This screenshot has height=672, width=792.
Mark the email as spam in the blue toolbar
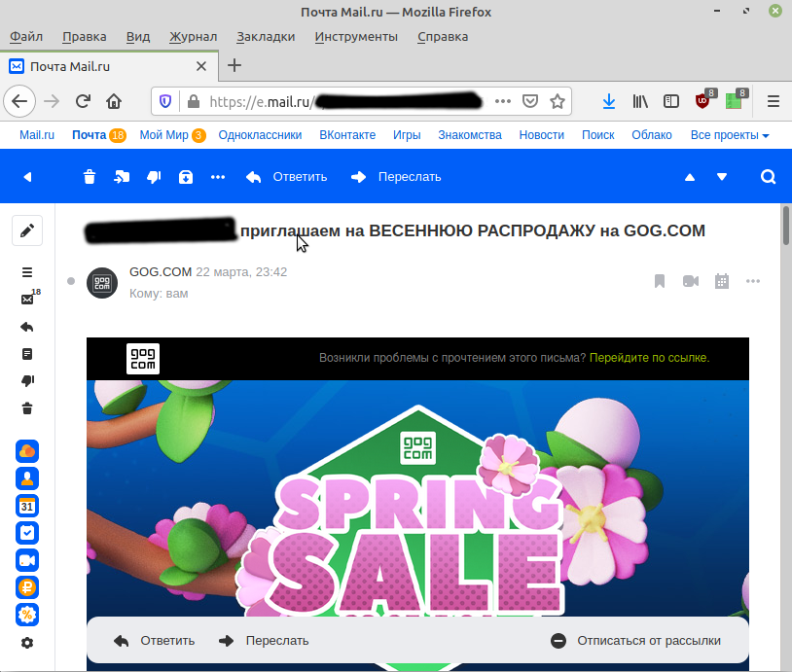pyautogui.click(x=154, y=177)
